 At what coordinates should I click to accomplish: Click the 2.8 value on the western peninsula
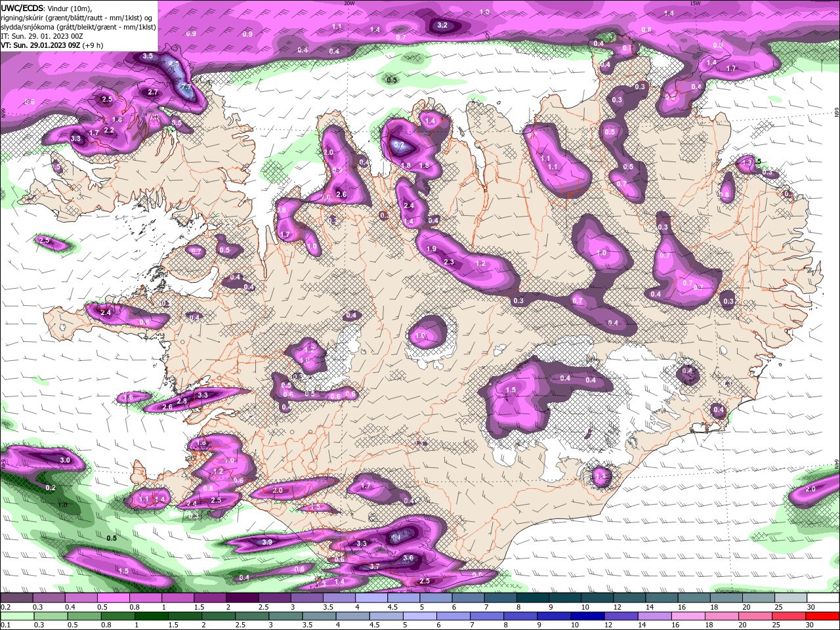(182, 400)
